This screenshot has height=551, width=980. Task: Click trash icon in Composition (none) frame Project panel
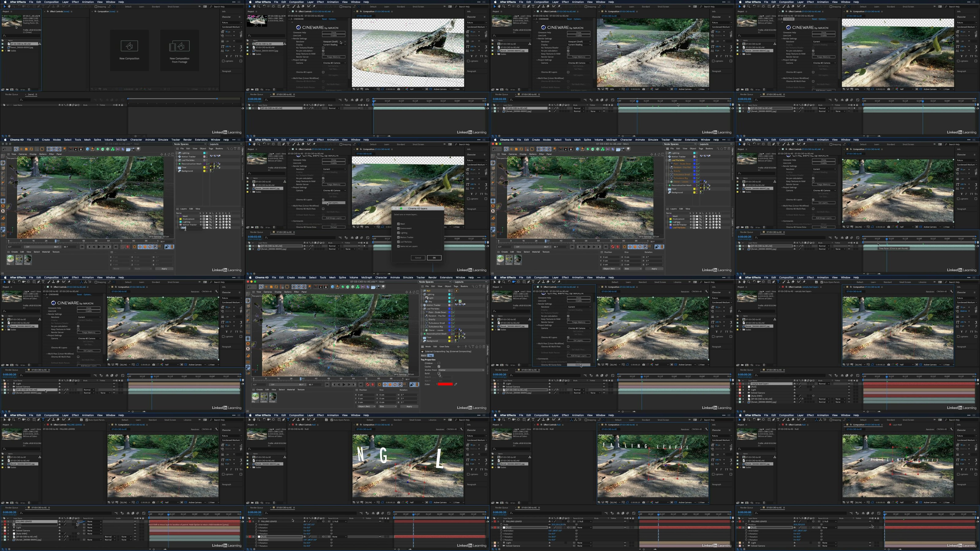29,89
